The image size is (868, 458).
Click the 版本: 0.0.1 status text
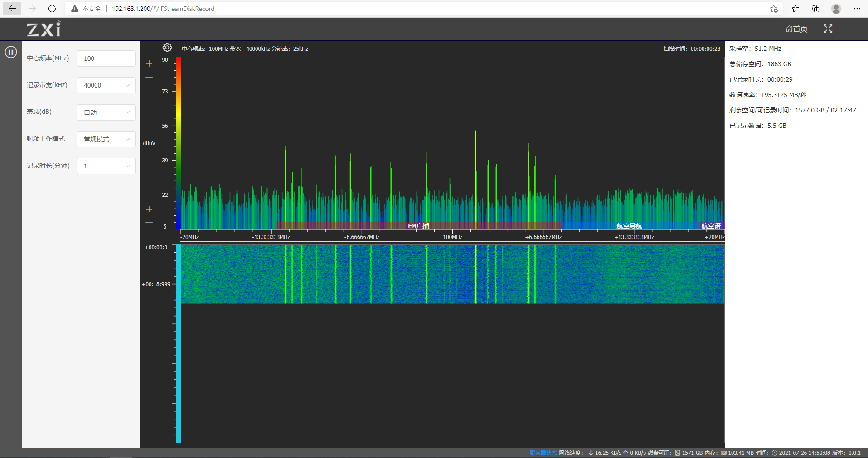[846, 453]
